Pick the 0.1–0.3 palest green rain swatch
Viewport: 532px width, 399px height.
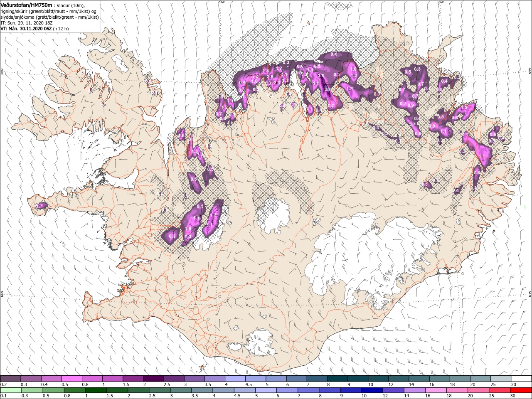tap(11, 390)
